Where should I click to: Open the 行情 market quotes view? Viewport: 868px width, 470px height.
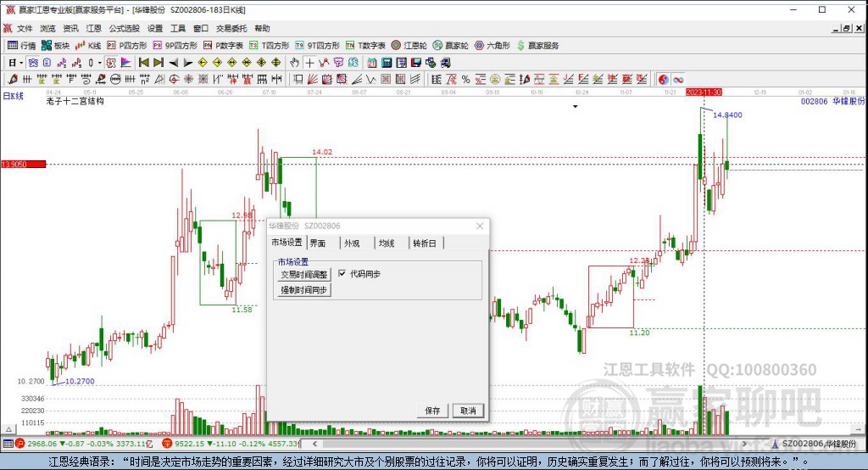pos(21,46)
